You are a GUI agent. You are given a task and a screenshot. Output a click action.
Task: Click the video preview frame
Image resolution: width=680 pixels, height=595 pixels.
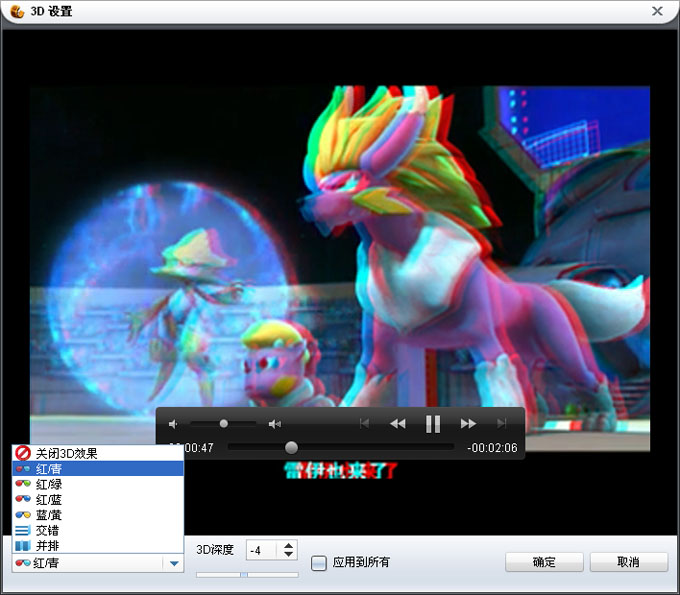coord(340,268)
